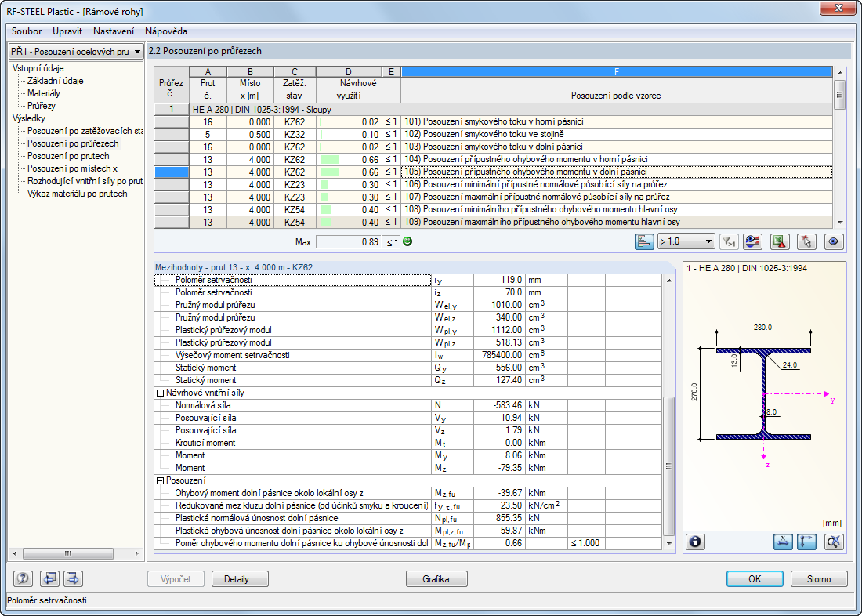Toggle the cross-section dimensions icon
The height and width of the screenshot is (616, 862).
point(783,542)
